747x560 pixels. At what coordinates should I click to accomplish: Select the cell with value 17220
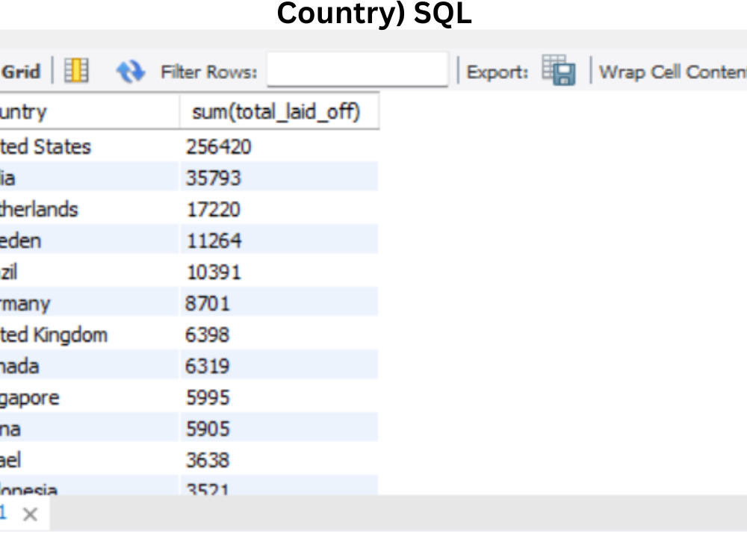(x=279, y=209)
